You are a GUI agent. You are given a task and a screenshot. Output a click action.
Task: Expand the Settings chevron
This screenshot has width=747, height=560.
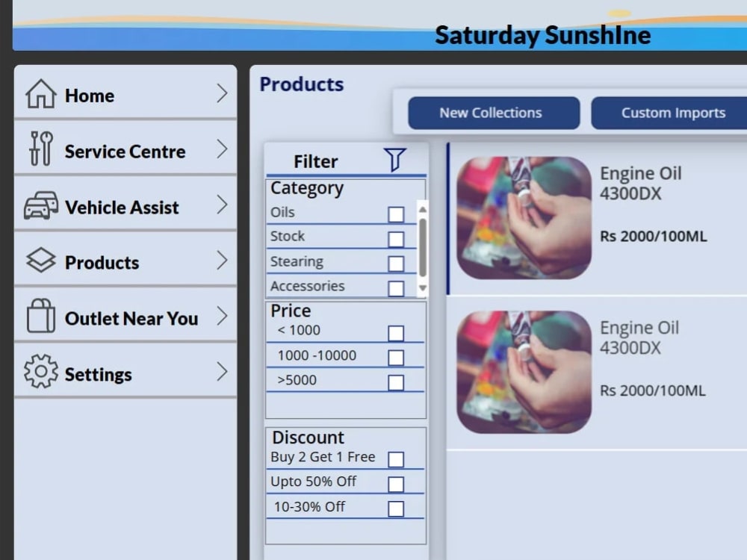pyautogui.click(x=222, y=371)
